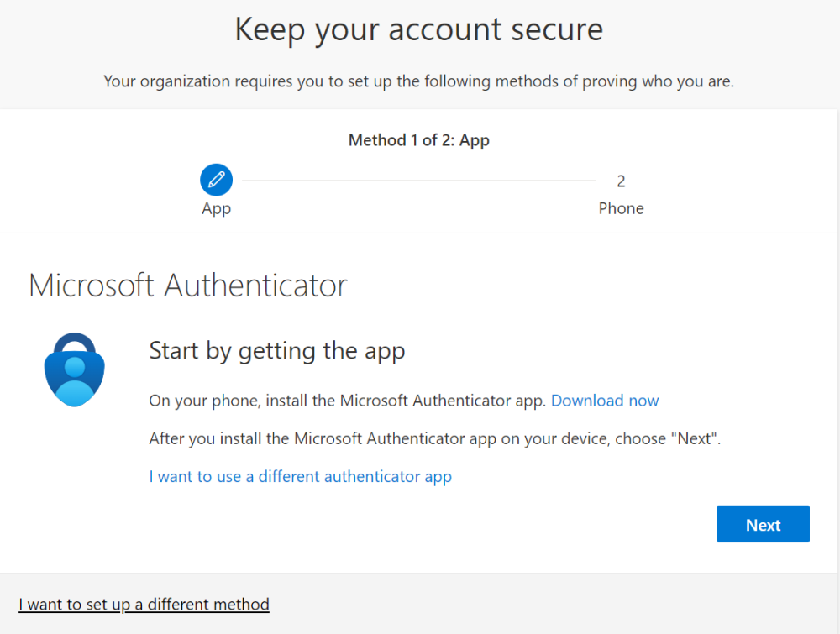Select the App step label
Viewport: 840px width, 634px height.
coord(216,208)
